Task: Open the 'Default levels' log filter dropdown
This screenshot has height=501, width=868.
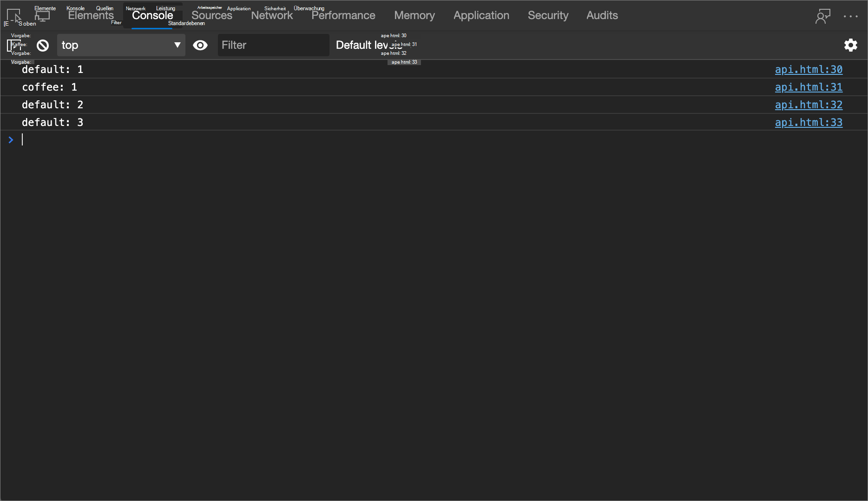Action: [x=368, y=45]
